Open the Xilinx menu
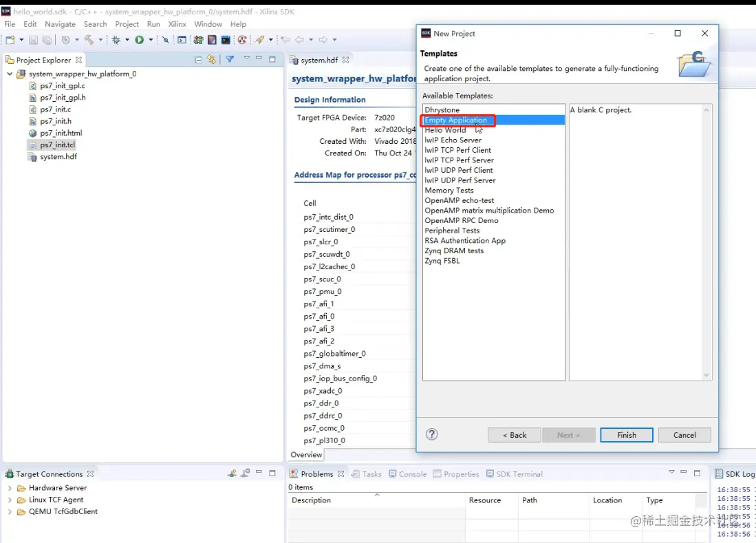756x543 pixels. [177, 24]
